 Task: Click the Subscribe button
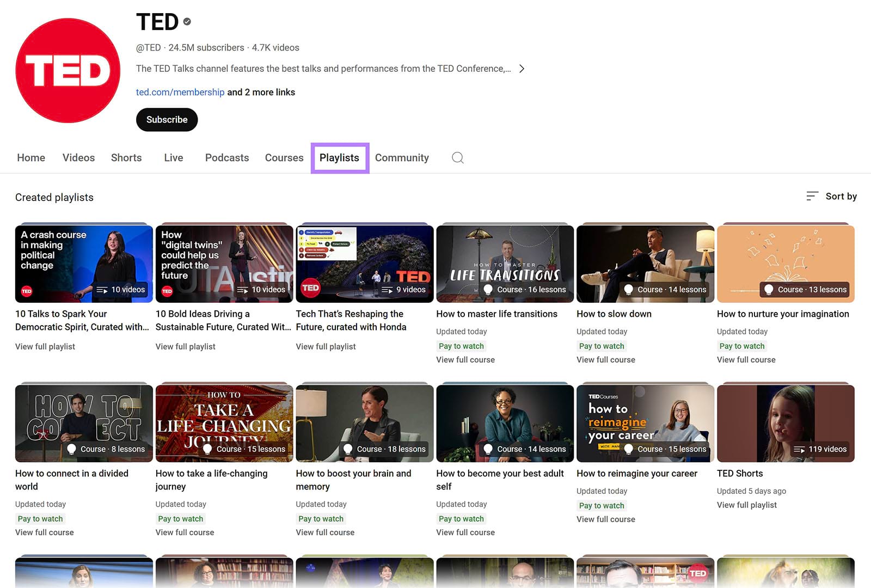[x=167, y=119]
